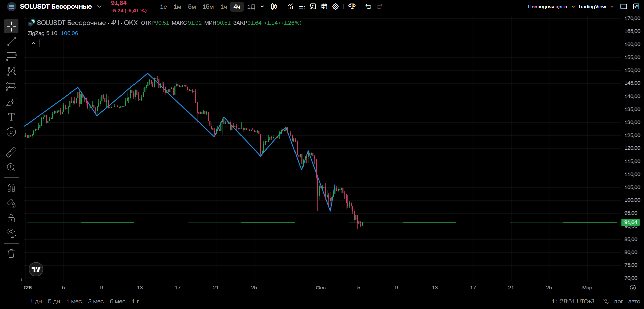Select the 1Д timeframe
The image size is (644, 309).
pyautogui.click(x=251, y=7)
